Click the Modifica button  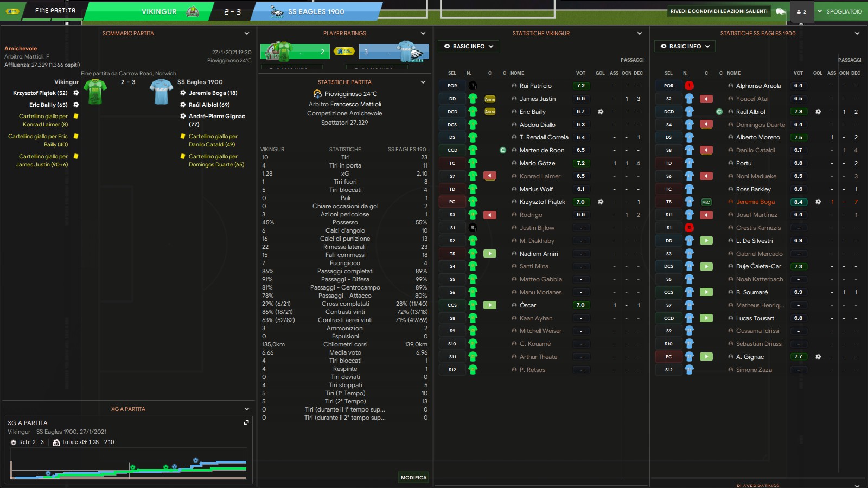click(414, 477)
